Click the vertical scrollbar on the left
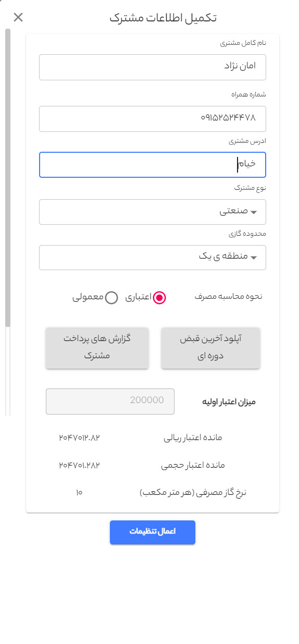Screen dimensions: 299x644 point(8,177)
